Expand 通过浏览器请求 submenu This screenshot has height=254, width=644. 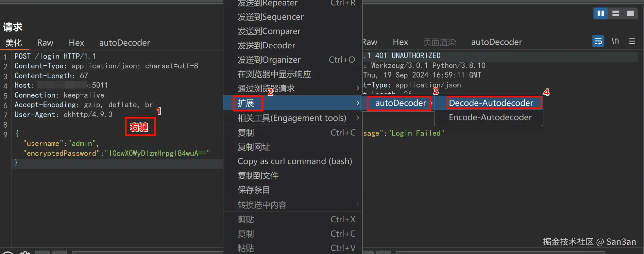click(357, 88)
